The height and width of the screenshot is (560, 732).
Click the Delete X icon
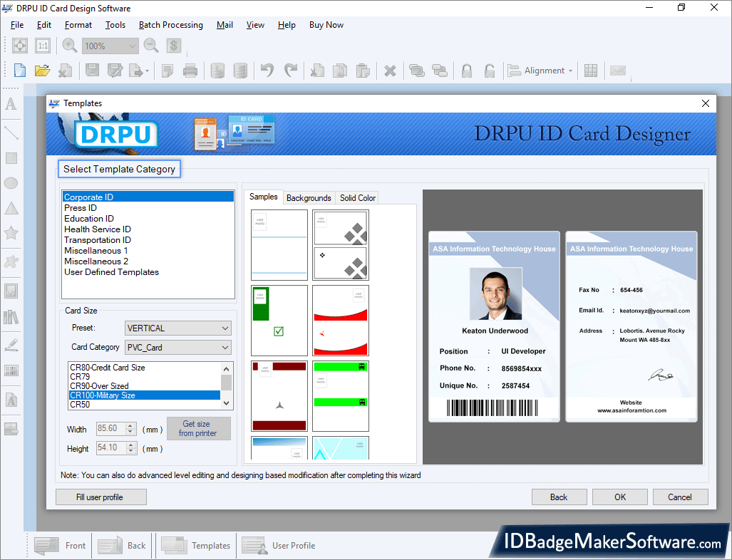tap(390, 71)
